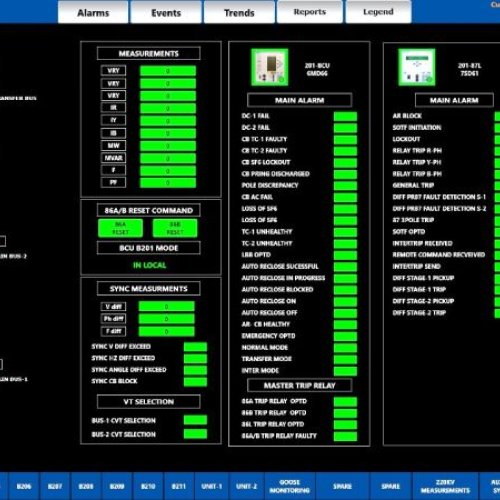This screenshot has height=500, width=500.
Task: Click the 86B RESET button
Action: (x=175, y=228)
